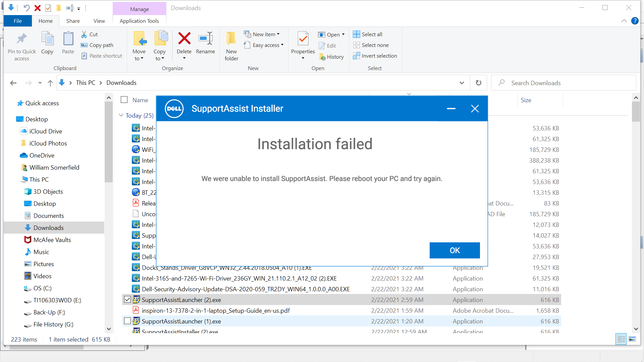
Task: Collapse the Today (25) group
Action: 121,115
